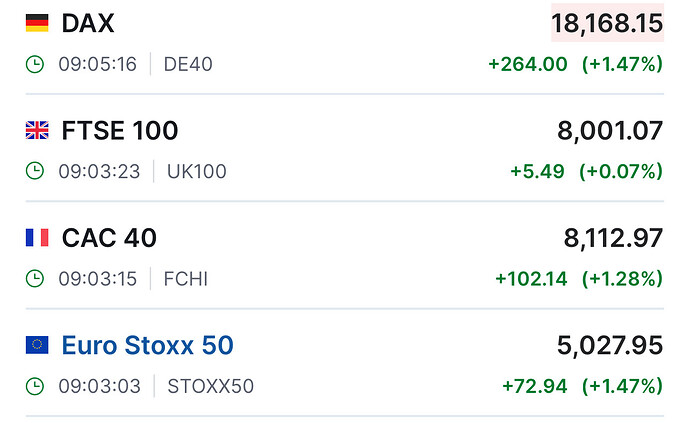Open the DAX index name
690x423 pixels.
[88, 23]
